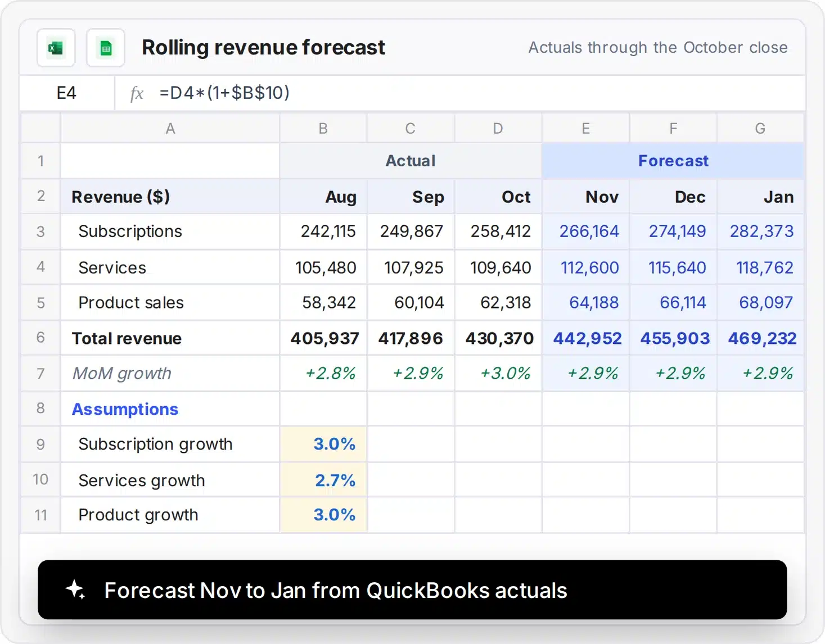This screenshot has width=825, height=644.
Task: Click cell with value 258,412
Action: (x=498, y=232)
